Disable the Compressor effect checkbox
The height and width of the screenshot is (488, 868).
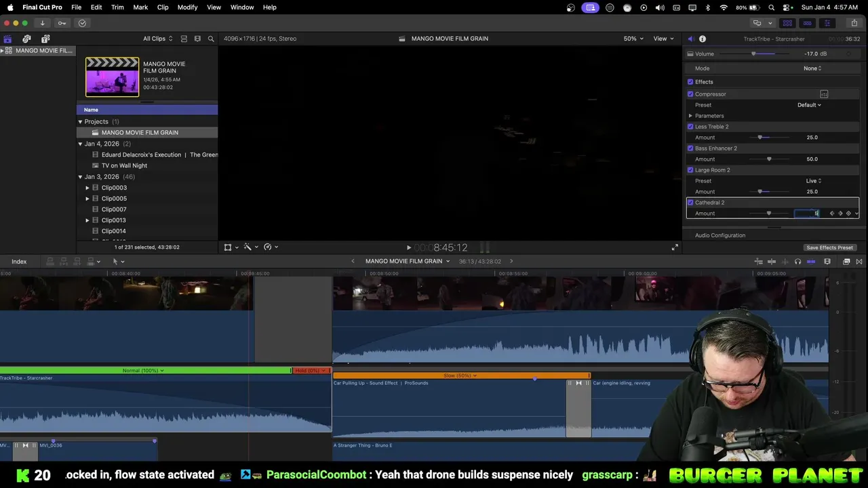point(690,94)
